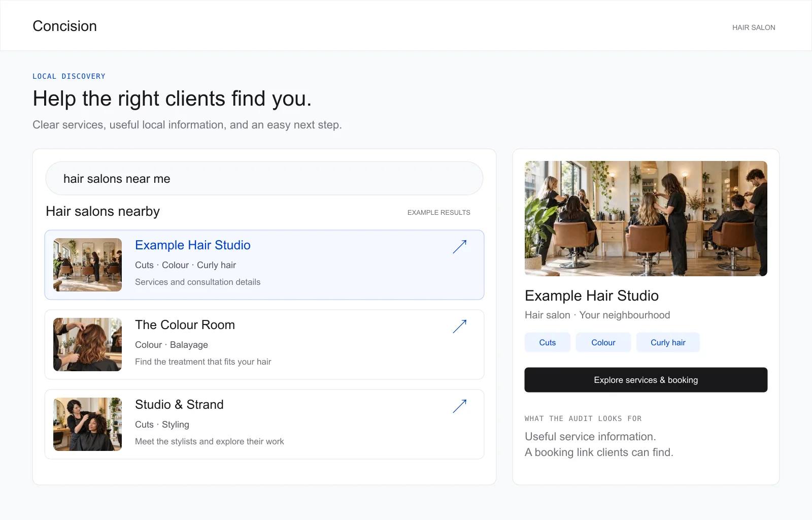Open the Example Hair Studio result title

pyautogui.click(x=192, y=245)
